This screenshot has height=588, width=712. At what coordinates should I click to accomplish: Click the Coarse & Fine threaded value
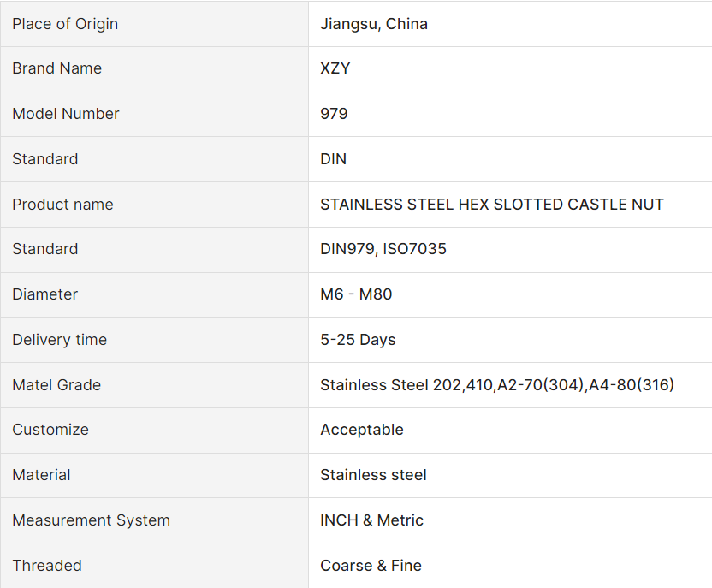click(x=371, y=566)
